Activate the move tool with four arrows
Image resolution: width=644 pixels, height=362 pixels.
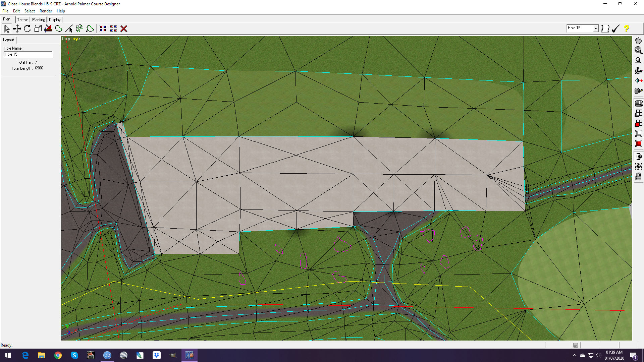tap(17, 29)
